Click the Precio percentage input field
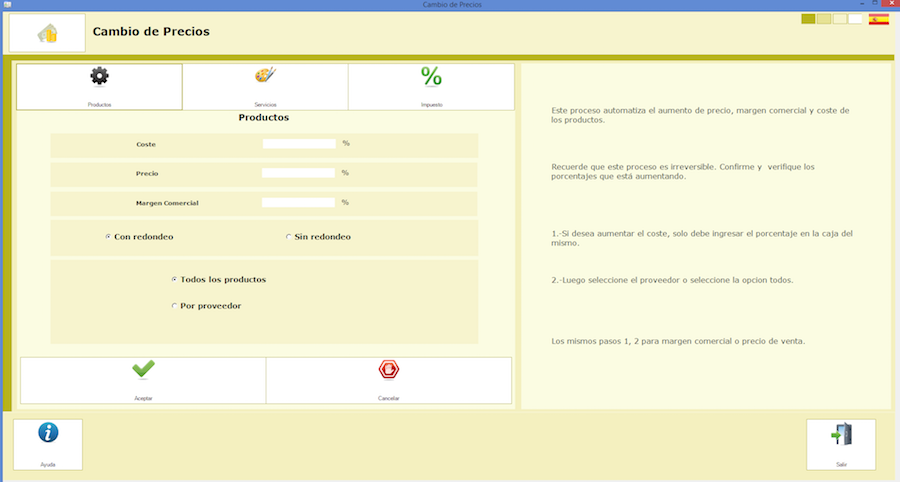900x482 pixels. 299,173
